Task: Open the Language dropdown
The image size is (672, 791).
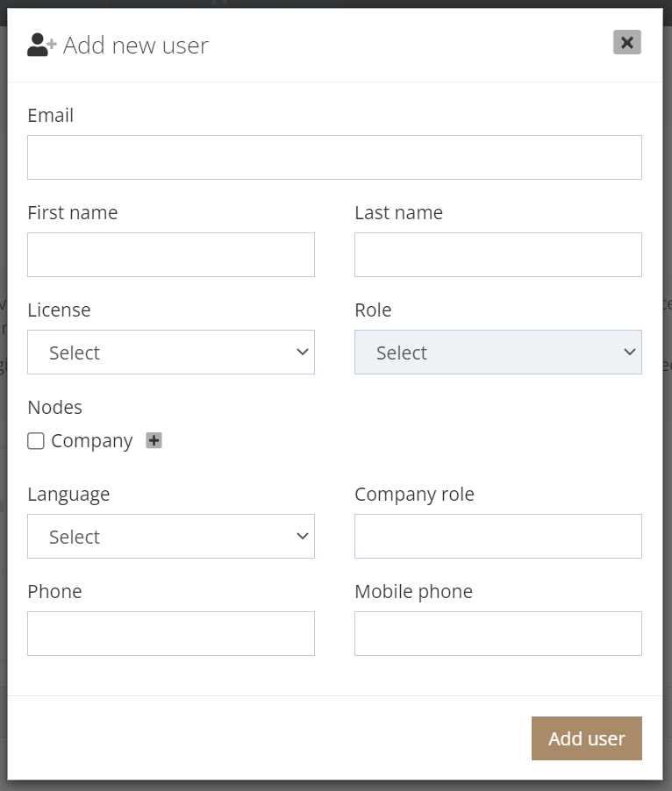Action: coord(171,536)
